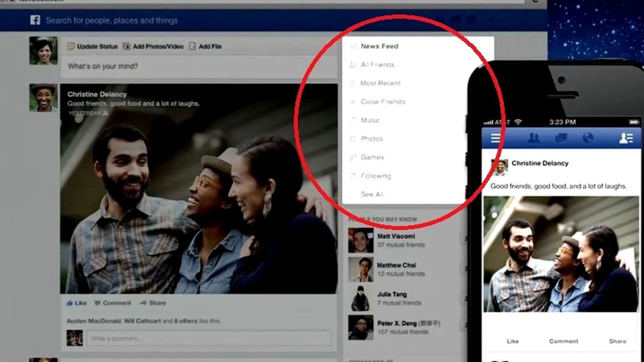Select the Music feed filter icon
The width and height of the screenshot is (644, 362).
click(354, 120)
